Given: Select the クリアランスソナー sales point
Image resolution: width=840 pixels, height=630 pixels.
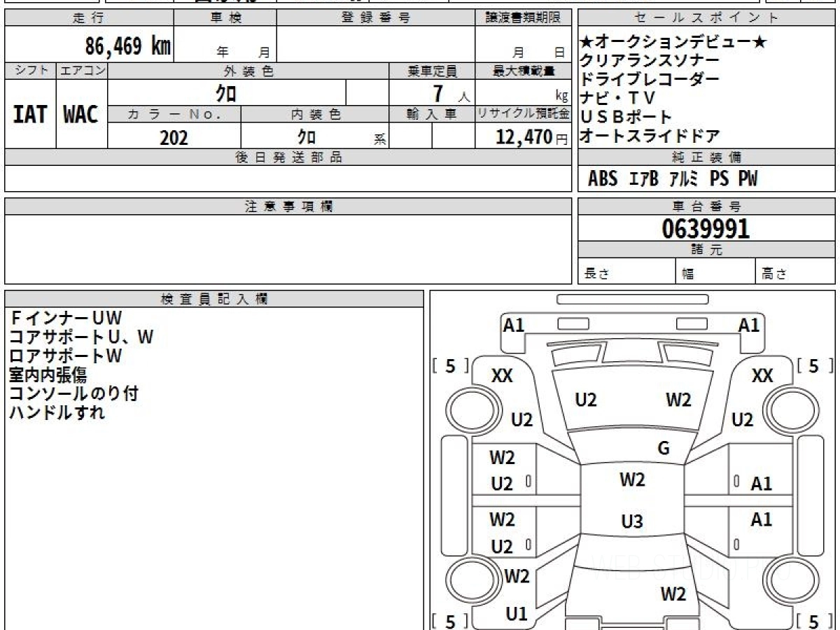Looking at the screenshot, I should tap(650, 61).
